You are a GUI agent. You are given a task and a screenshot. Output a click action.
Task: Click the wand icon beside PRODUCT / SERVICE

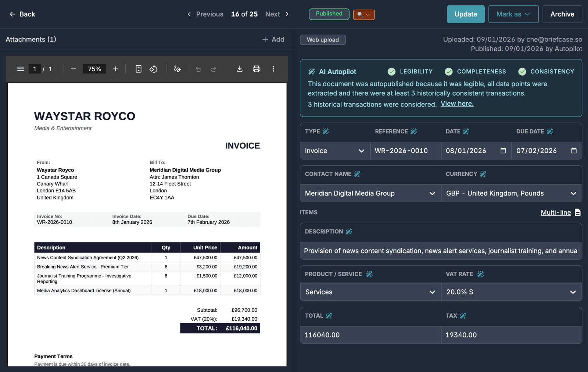click(369, 274)
